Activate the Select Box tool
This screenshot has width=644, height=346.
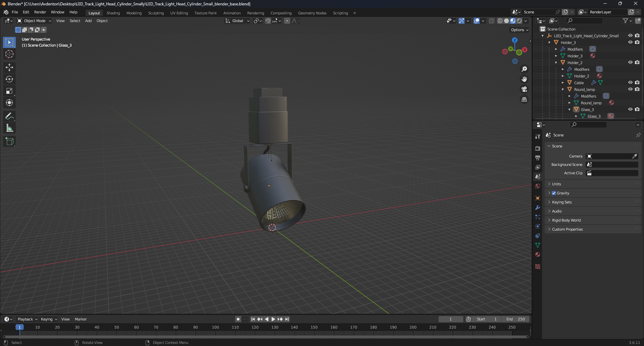point(9,42)
